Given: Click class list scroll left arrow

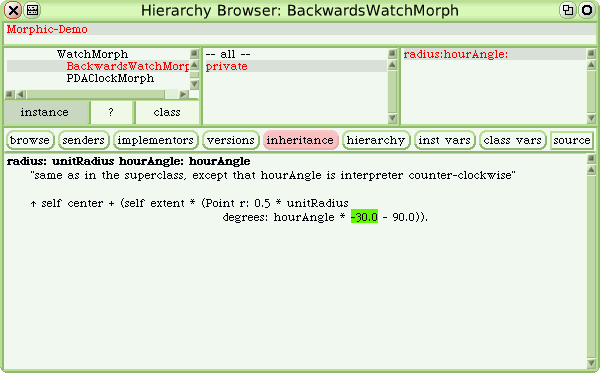Looking at the screenshot, I should [x=21, y=94].
